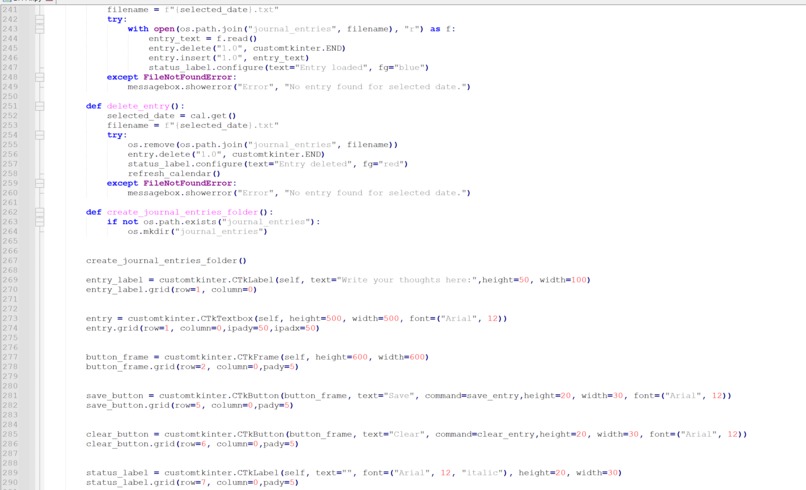Image resolution: width=806 pixels, height=490 pixels.
Task: Click line number 245 in the gutter
Action: [10, 48]
